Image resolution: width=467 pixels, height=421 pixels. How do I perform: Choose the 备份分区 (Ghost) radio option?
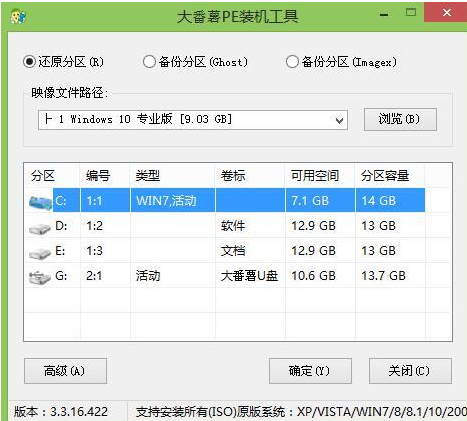[196, 62]
